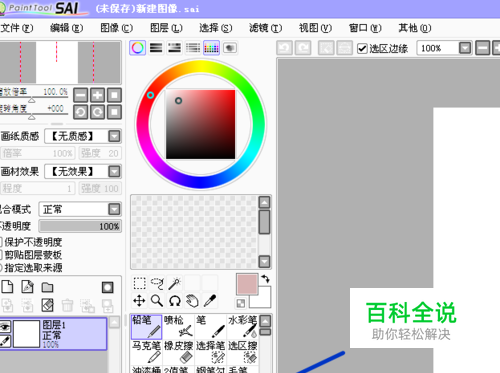Select the 笔 brush tool
Viewport: 500px width, 373px height.
point(210,327)
